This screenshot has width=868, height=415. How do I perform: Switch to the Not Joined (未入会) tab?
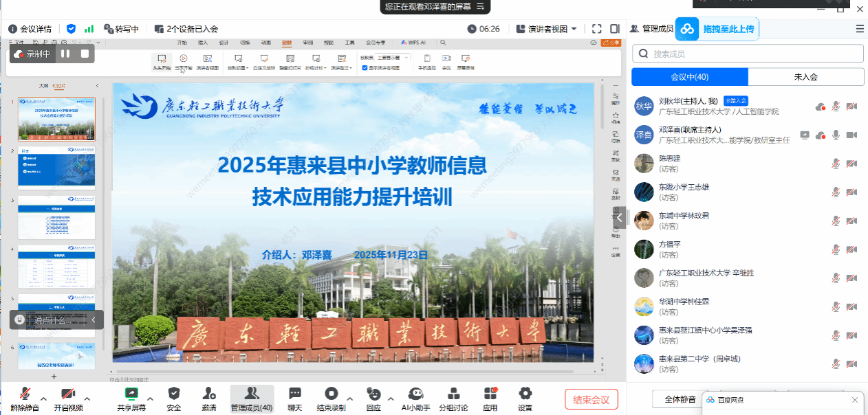click(x=805, y=77)
